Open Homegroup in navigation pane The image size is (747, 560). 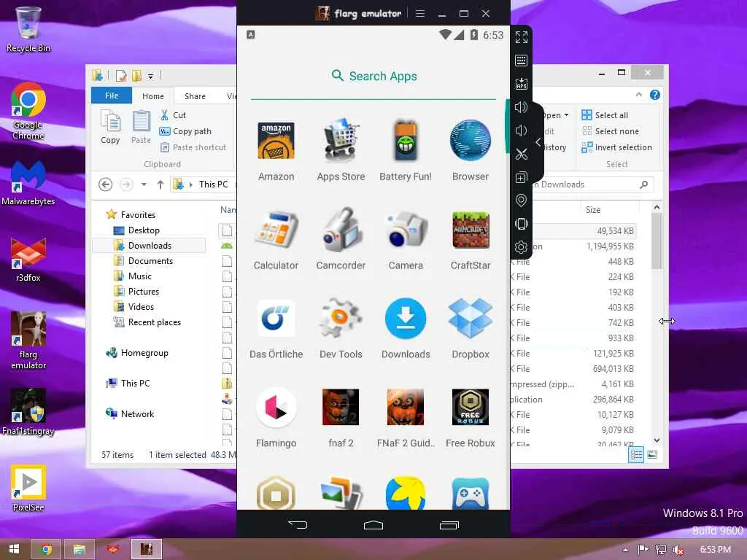137,352
